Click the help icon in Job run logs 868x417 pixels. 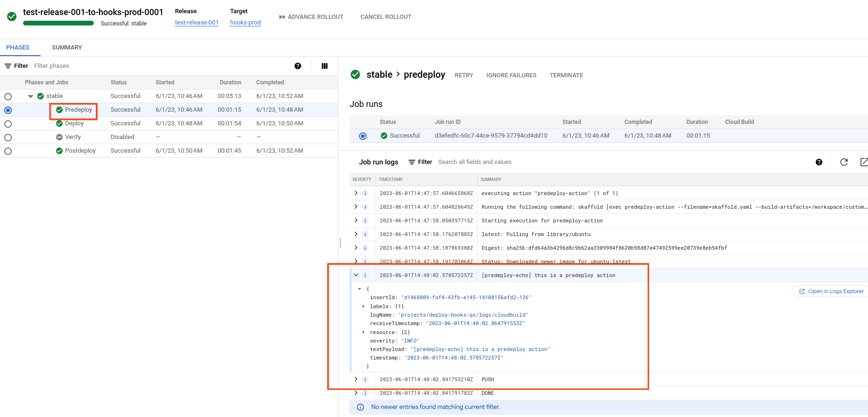click(819, 162)
